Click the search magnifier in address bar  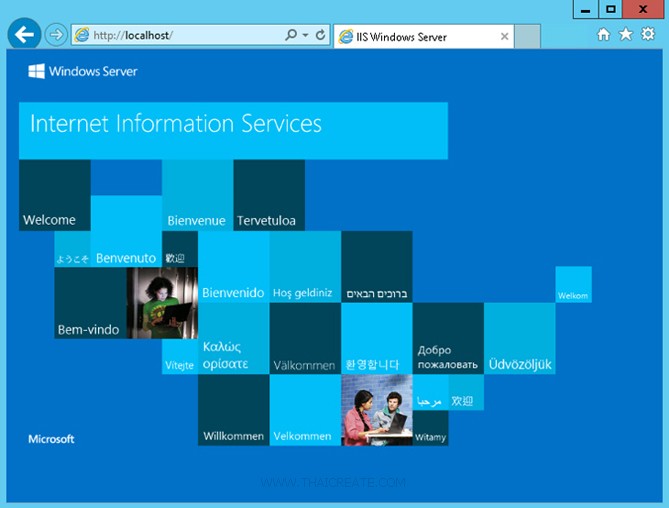tap(291, 35)
